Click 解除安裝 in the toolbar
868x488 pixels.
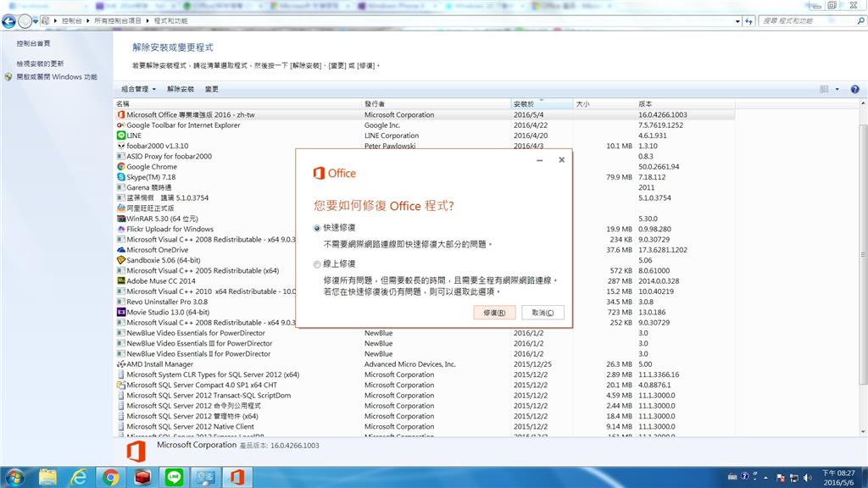181,89
